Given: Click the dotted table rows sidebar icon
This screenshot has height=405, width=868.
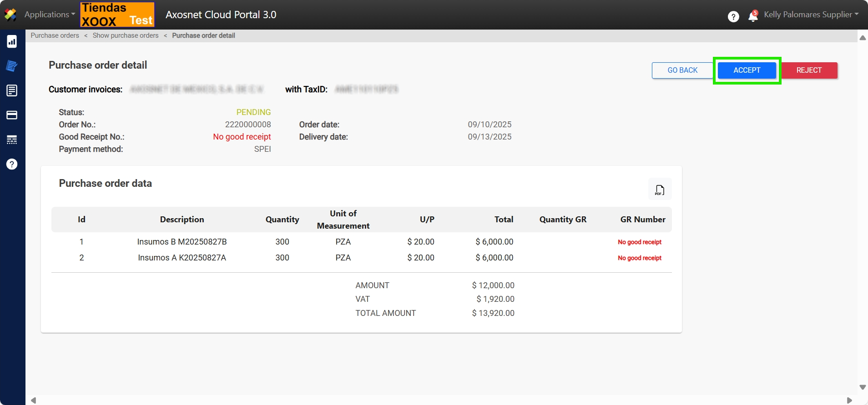Looking at the screenshot, I should click(x=12, y=140).
